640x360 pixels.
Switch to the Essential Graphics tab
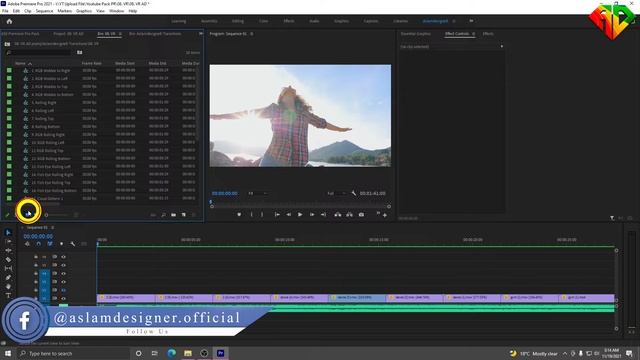[x=416, y=34]
